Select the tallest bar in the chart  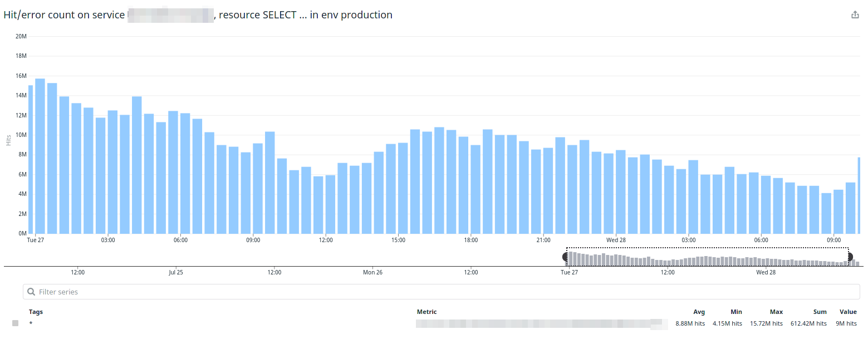click(40, 156)
